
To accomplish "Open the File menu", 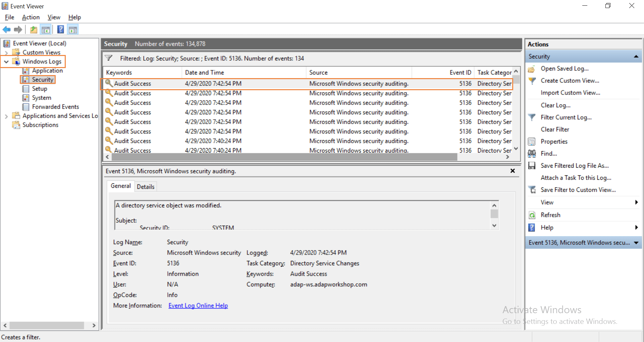I will (9, 17).
